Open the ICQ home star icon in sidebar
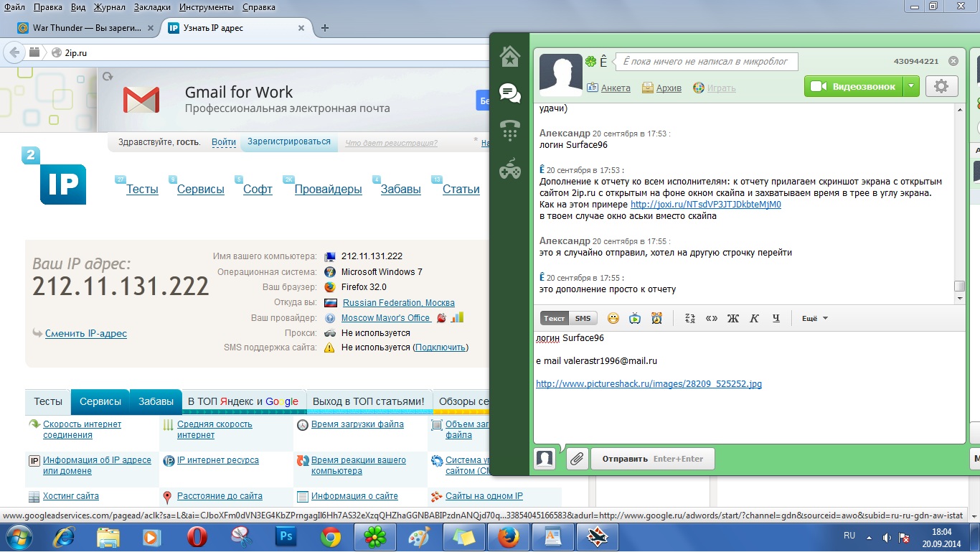This screenshot has width=980, height=560. 510,55
